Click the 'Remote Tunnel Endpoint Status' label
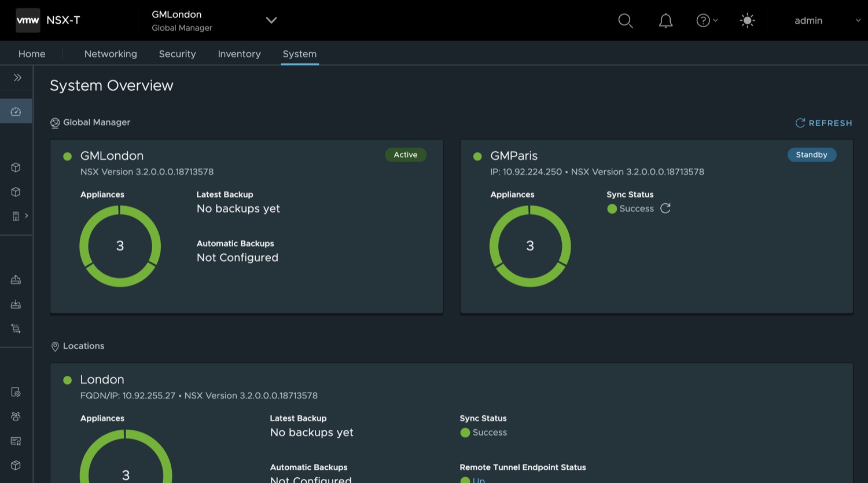 pos(523,467)
